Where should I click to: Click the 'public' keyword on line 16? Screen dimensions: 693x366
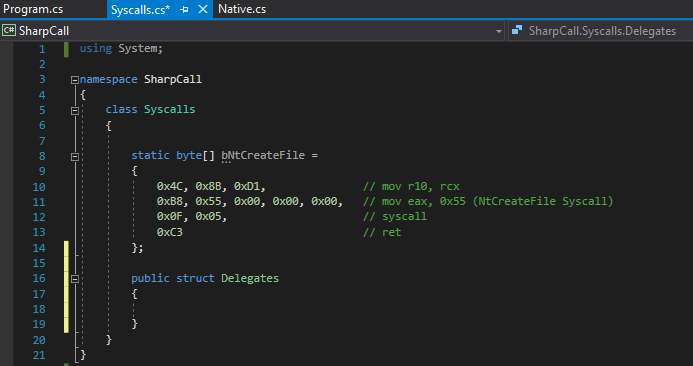(x=150, y=278)
